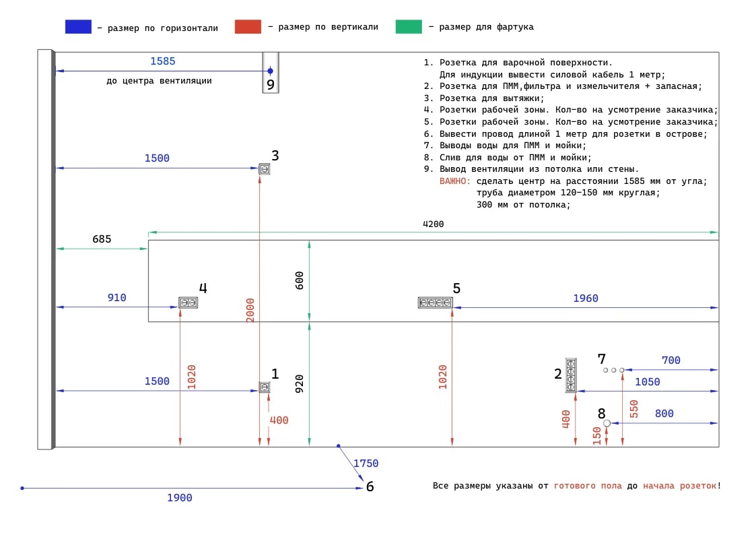Click the 4200 backsplash length dimension
The height and width of the screenshot is (535, 756).
(433, 224)
